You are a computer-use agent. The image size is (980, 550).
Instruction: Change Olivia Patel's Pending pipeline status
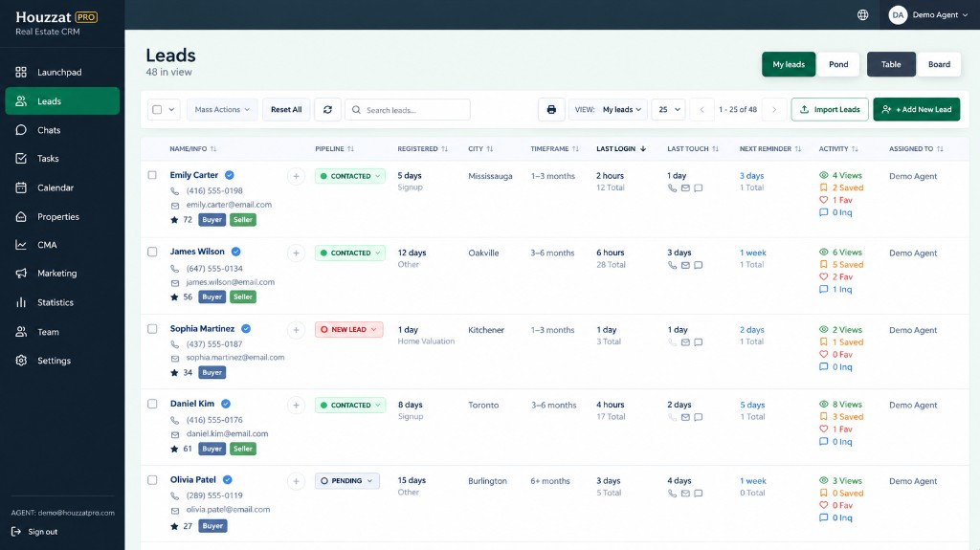346,480
